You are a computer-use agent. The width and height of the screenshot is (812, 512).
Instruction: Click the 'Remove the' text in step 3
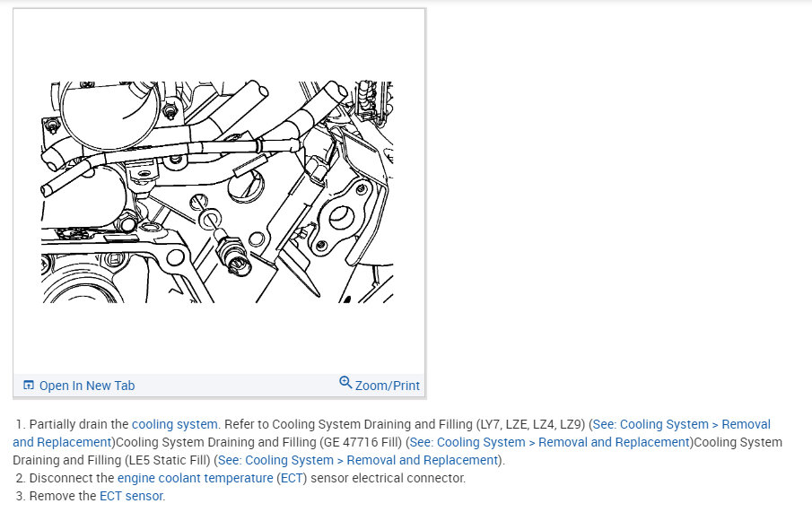coord(63,496)
